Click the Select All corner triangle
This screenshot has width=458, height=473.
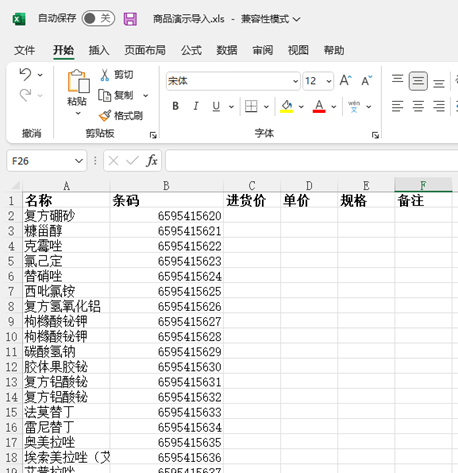tap(15, 185)
